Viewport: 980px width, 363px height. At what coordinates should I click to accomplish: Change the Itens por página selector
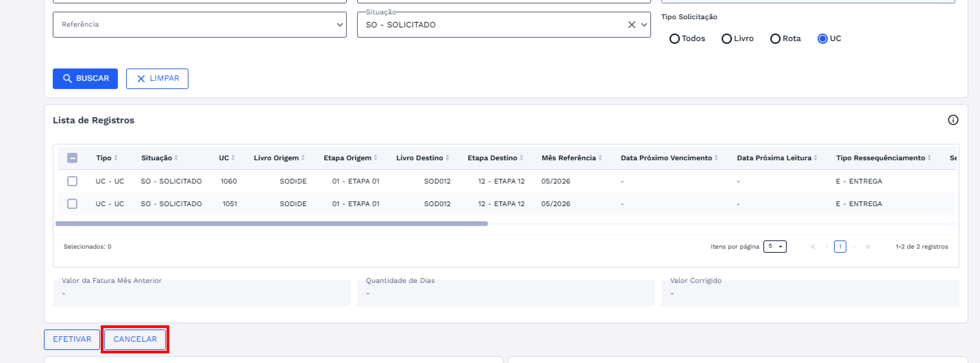click(x=774, y=247)
